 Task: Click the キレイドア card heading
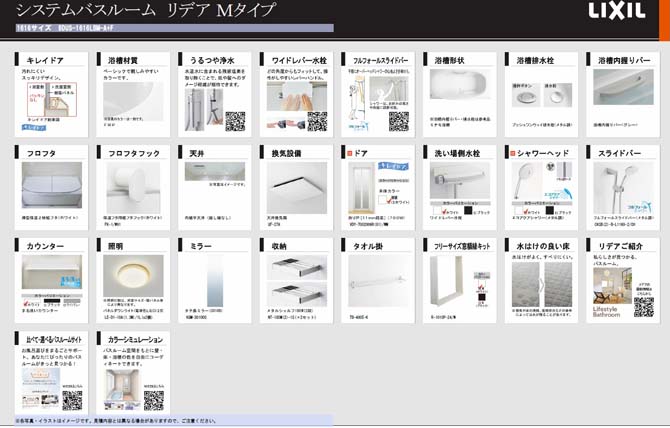45,60
